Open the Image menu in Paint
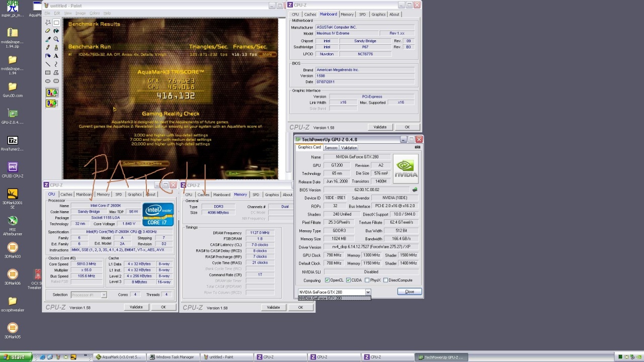The image size is (644, 362). [80, 13]
